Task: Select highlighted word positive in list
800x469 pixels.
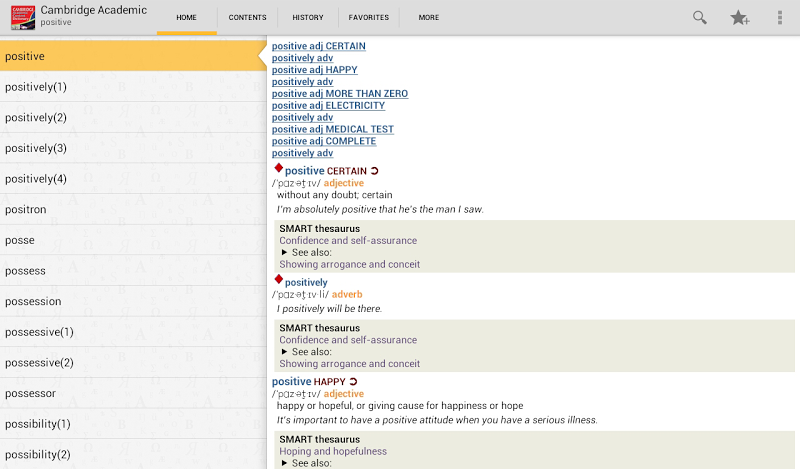Action: click(x=133, y=56)
